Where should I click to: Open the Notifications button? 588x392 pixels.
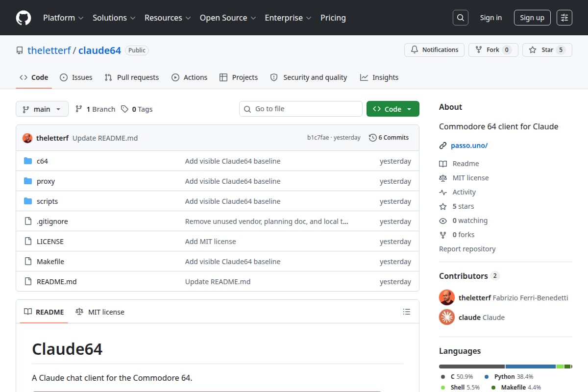tap(434, 50)
